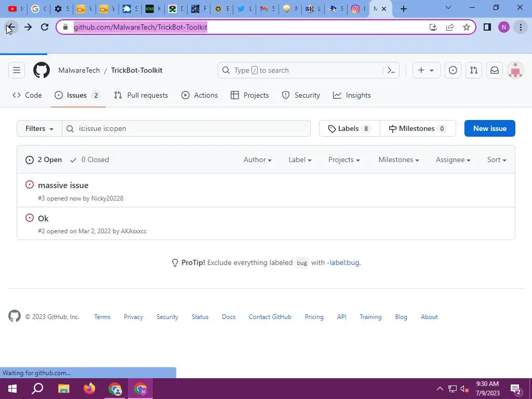Open the Nicky20228 author link
Screen dimensions: 532x399
coord(107,198)
